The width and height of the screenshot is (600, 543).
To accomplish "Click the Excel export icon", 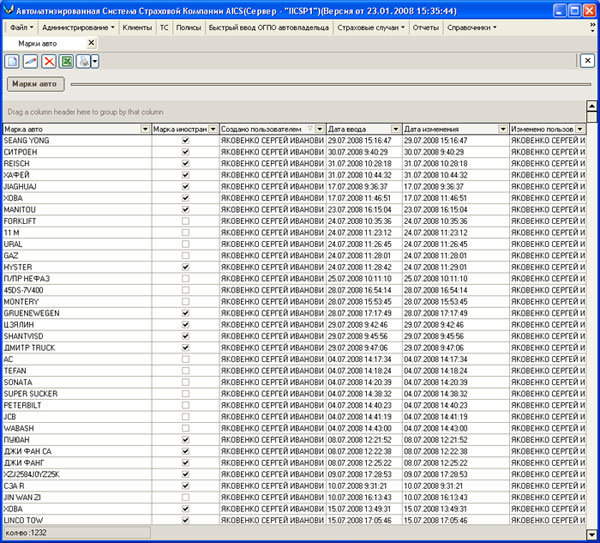I will [x=66, y=62].
